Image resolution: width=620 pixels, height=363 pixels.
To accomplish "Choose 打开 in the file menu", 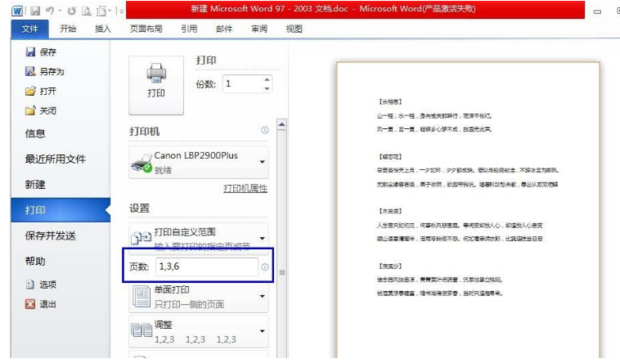I will (x=41, y=91).
